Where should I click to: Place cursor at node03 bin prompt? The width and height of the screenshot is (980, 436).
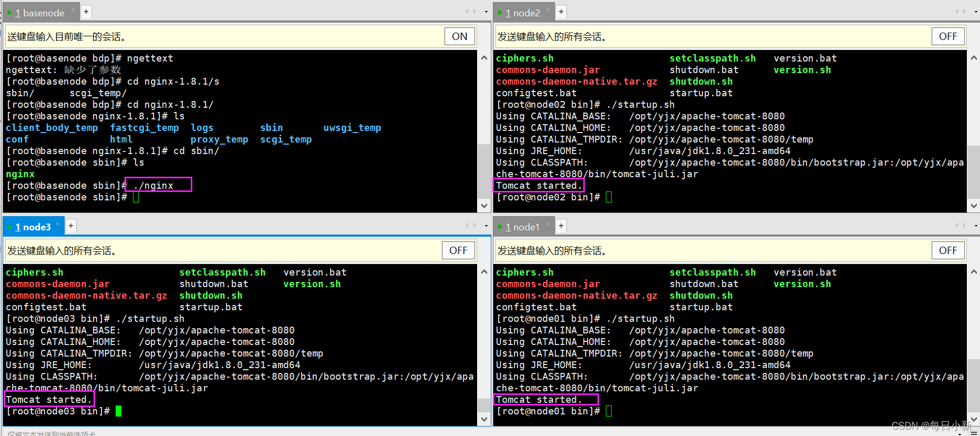point(119,411)
